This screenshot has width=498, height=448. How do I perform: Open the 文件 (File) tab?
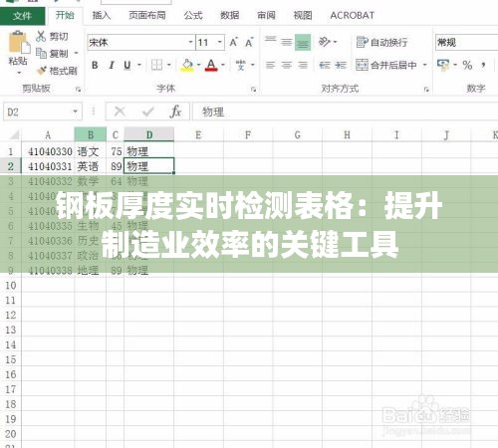[x=22, y=16]
